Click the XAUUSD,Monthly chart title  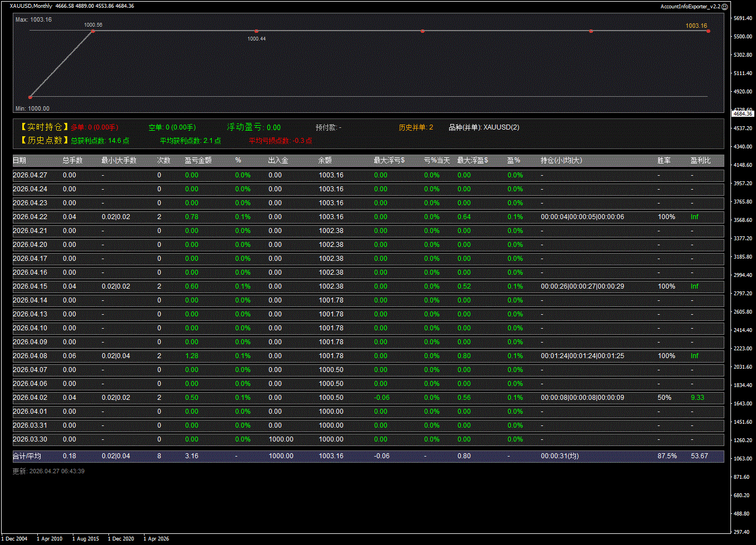(31, 6)
